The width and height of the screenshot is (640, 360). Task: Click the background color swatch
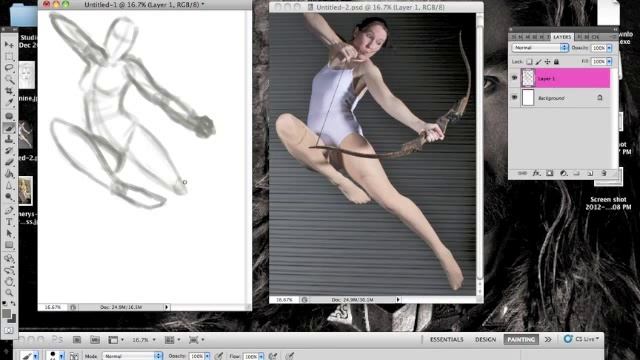[x=13, y=319]
